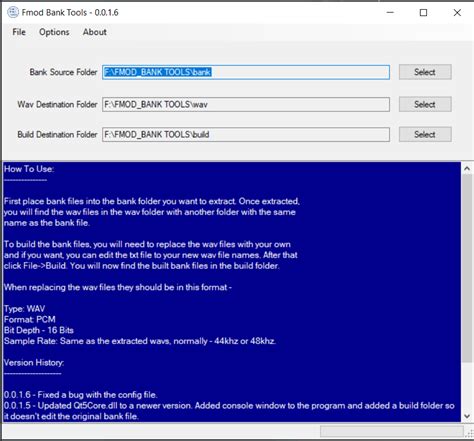Open the About menu

click(95, 32)
